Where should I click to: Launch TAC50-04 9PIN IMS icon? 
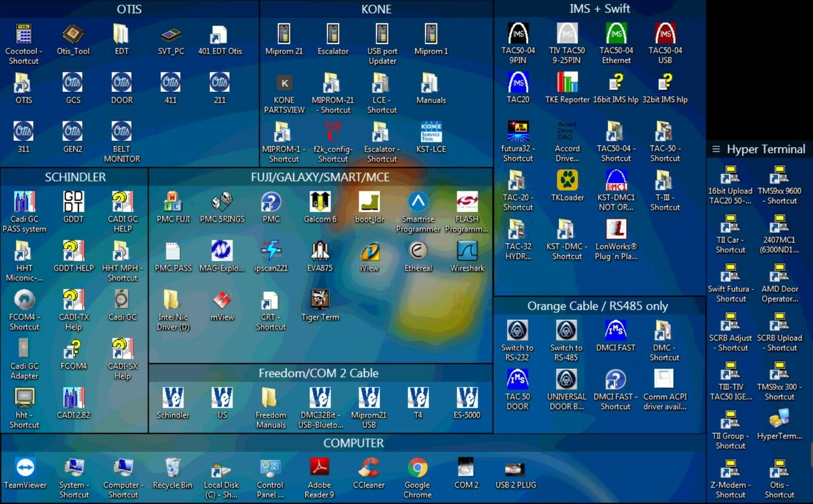(x=518, y=34)
